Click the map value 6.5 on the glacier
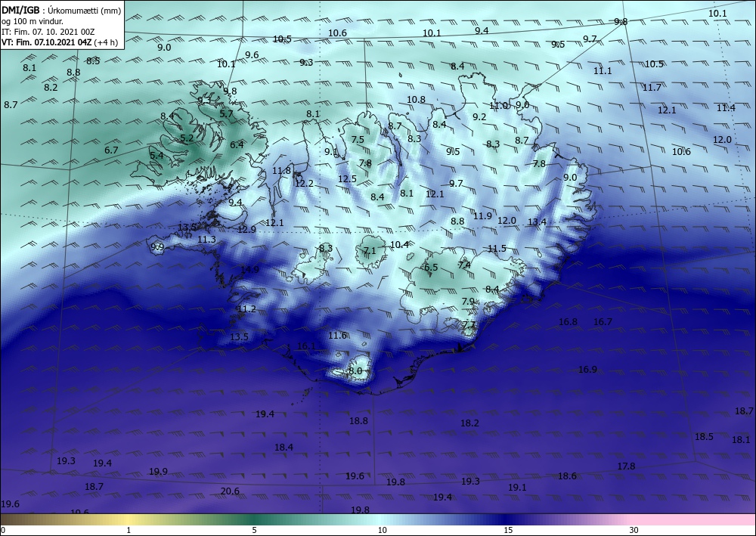This screenshot has width=756, height=536. coord(431,268)
